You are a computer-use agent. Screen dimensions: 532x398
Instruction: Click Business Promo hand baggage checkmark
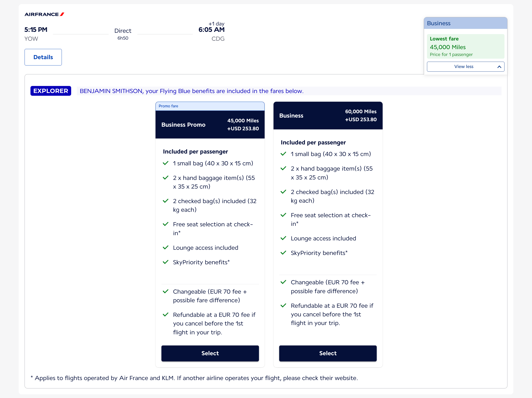pyautogui.click(x=166, y=178)
